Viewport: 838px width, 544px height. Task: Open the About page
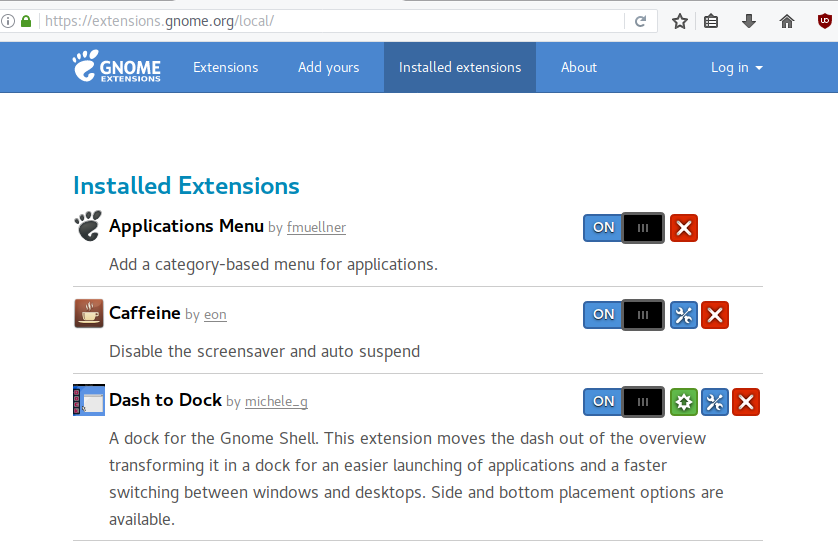(x=578, y=67)
